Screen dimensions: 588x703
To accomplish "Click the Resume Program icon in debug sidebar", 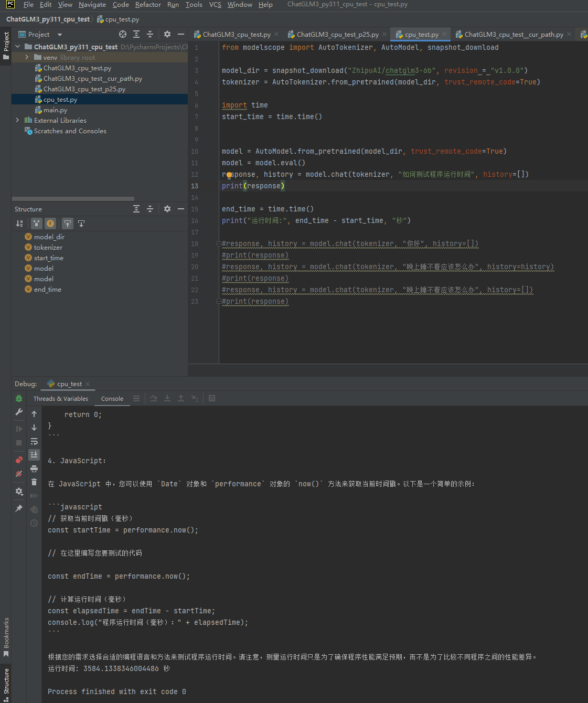I will (19, 429).
